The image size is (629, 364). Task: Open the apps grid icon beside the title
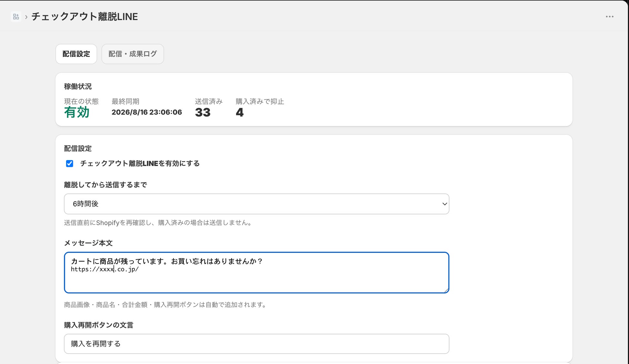click(16, 16)
